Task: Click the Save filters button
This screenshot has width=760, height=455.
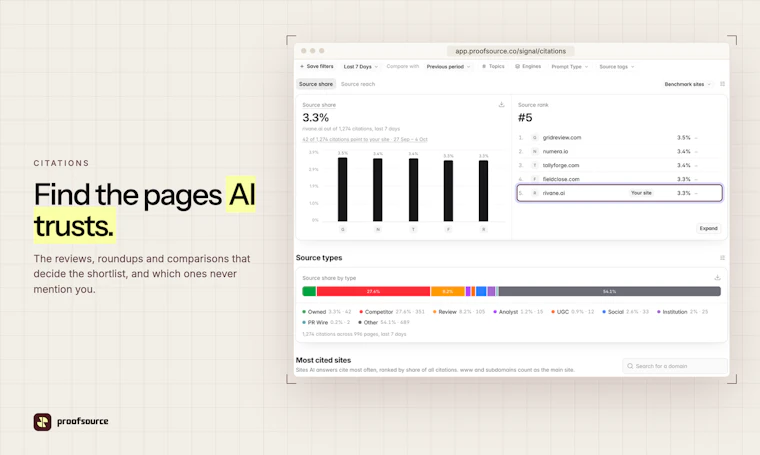Action: point(317,66)
